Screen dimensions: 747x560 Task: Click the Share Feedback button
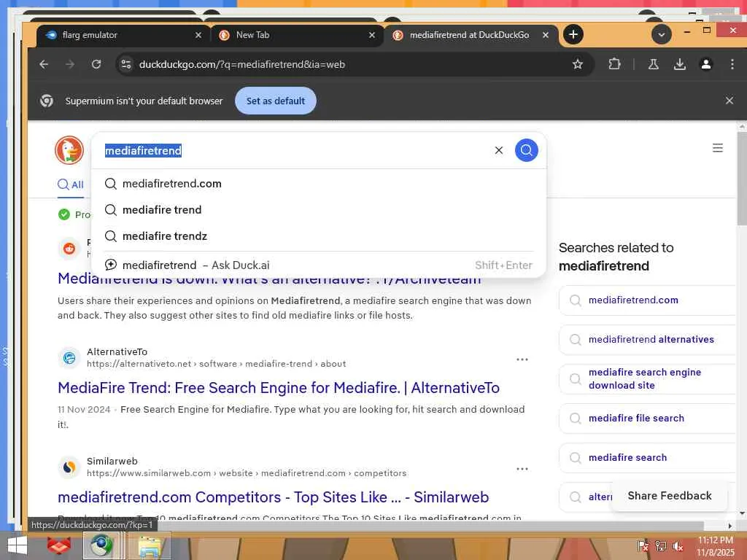tap(670, 496)
